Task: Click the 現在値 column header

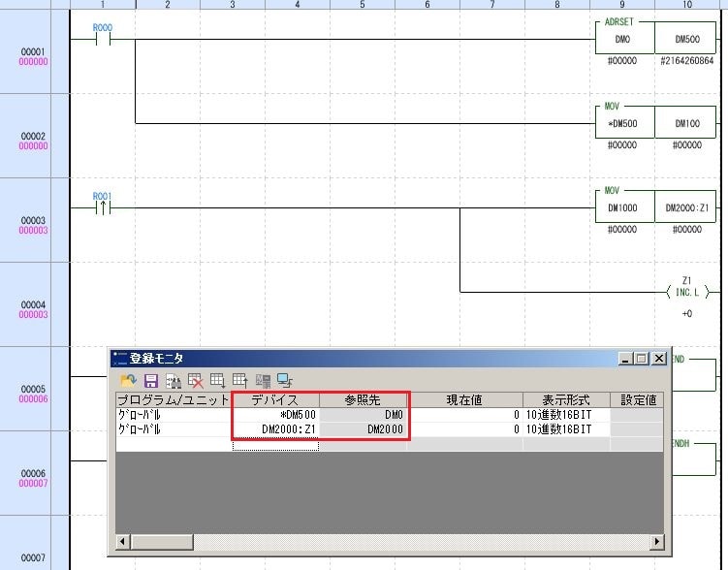Action: click(x=464, y=399)
